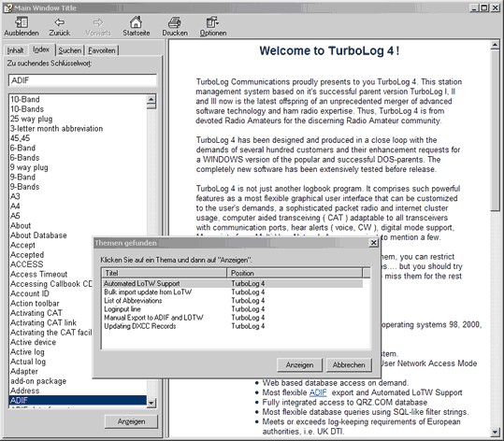This screenshot has width=504, height=441.
Task: Click the keyword search input field
Action: coord(82,80)
